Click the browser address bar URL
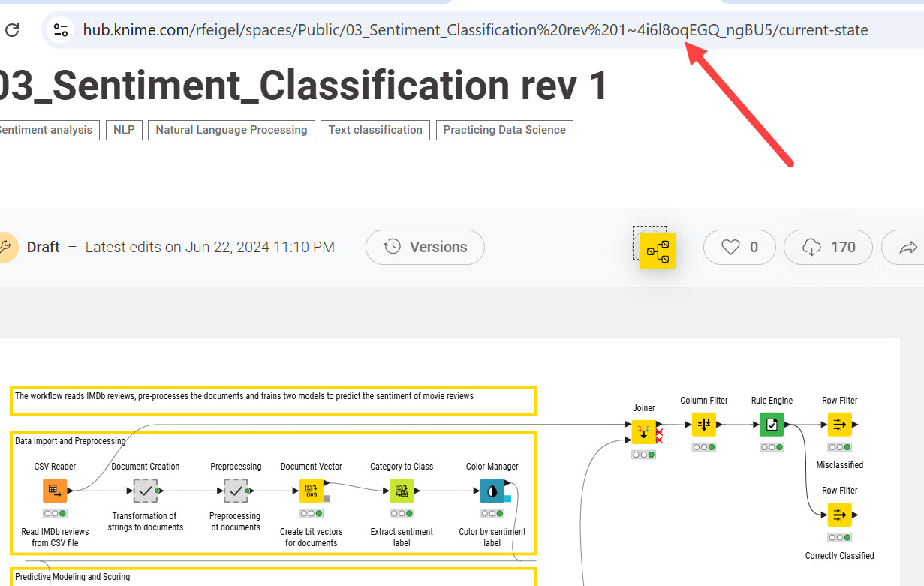The width and height of the screenshot is (924, 586). click(x=475, y=30)
